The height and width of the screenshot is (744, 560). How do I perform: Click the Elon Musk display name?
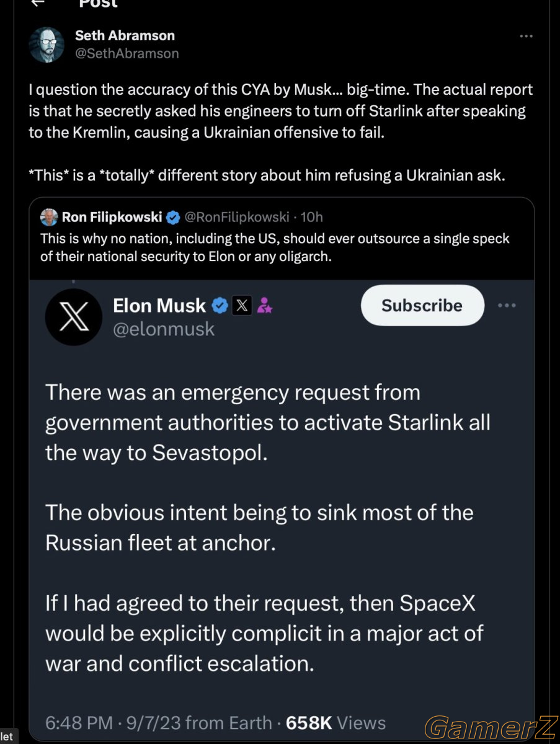click(159, 306)
